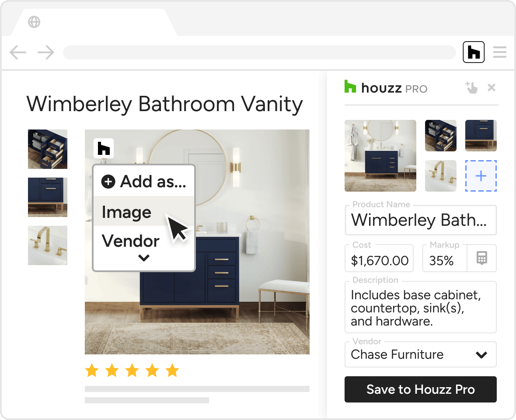Image resolution: width=516 pixels, height=420 pixels.
Task: Open the markup calculator icon
Action: (482, 258)
